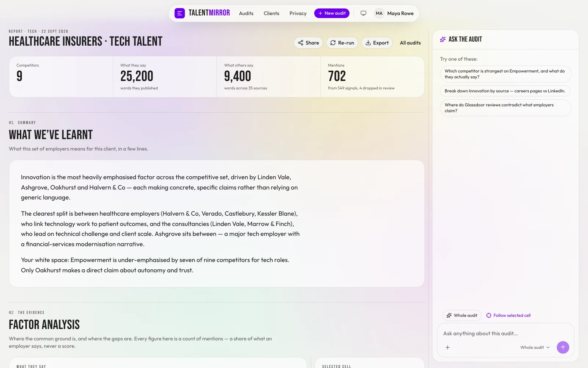Open the Audits nav item
The height and width of the screenshot is (368, 588).
pos(246,13)
